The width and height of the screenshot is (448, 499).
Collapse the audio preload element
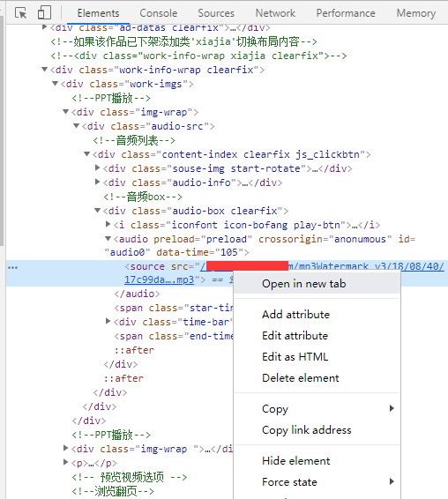(108, 238)
